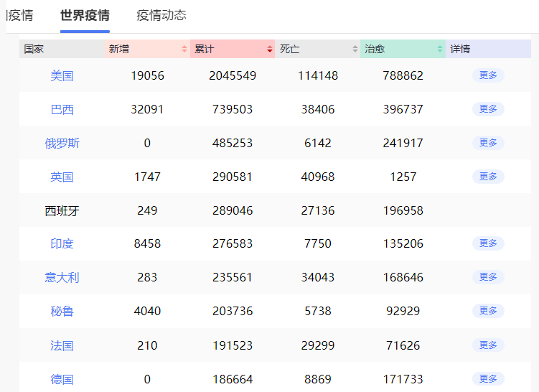The width and height of the screenshot is (539, 392).
Task: Click the 新增 header label
Action: coord(119,49)
